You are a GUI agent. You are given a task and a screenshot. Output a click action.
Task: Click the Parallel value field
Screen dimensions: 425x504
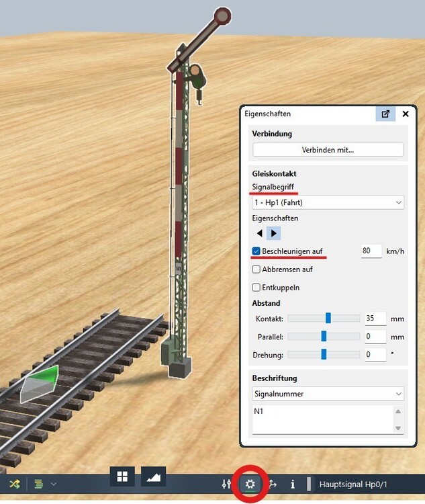(x=375, y=337)
